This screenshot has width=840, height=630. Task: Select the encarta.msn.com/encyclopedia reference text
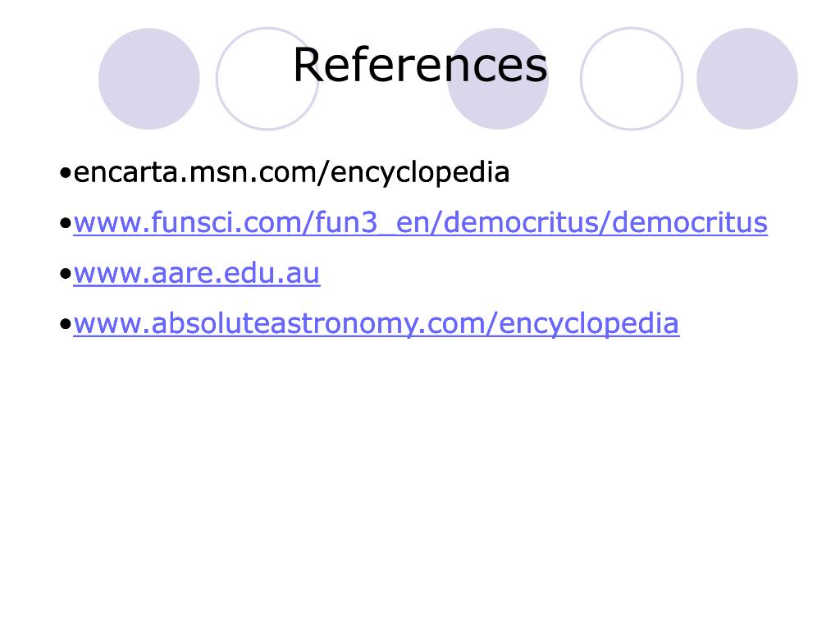point(291,172)
